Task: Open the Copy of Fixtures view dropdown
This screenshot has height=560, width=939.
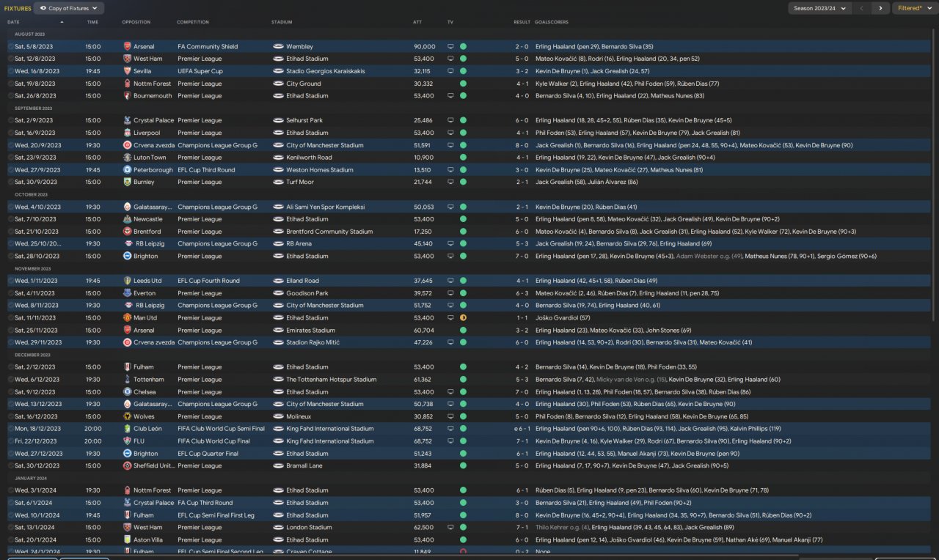Action: (69, 8)
